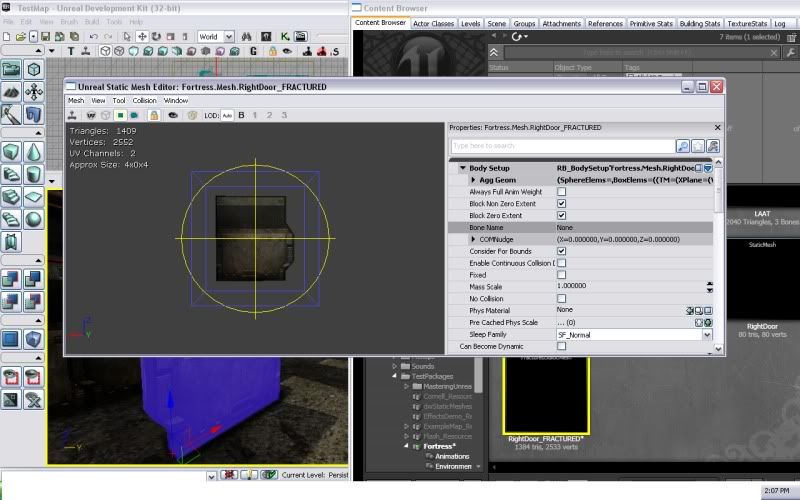Select the Rotate widget mode icon

(156, 37)
